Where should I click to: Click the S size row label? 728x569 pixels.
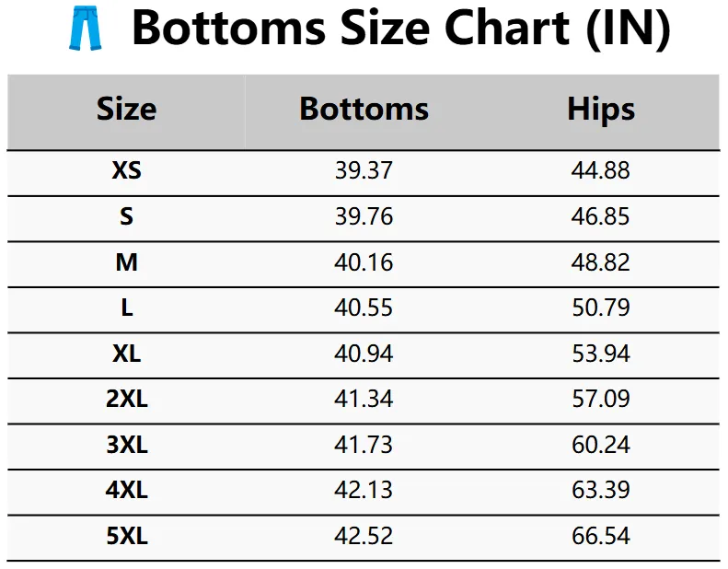point(126,217)
